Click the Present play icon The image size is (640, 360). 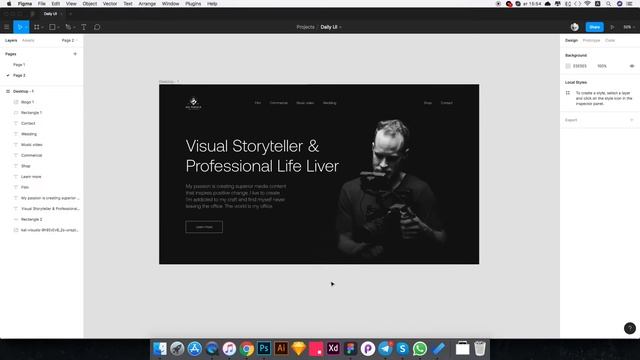coord(612,27)
